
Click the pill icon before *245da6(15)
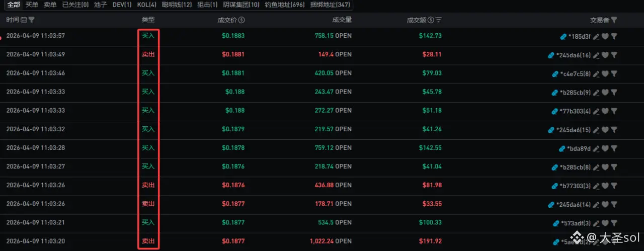(551, 130)
